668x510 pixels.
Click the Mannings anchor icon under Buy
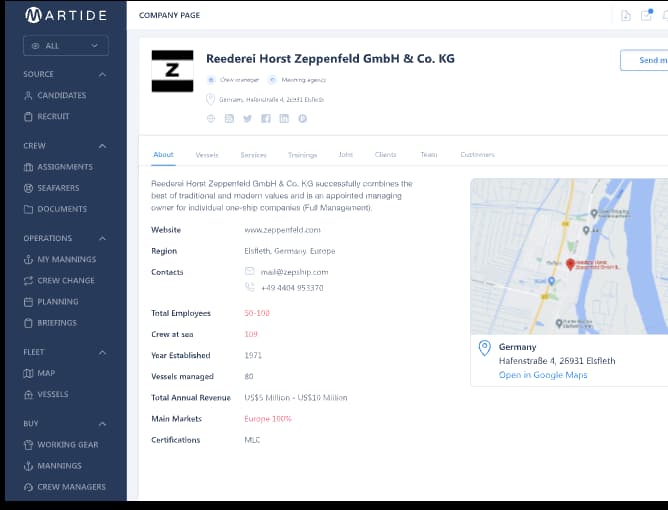pos(28,466)
